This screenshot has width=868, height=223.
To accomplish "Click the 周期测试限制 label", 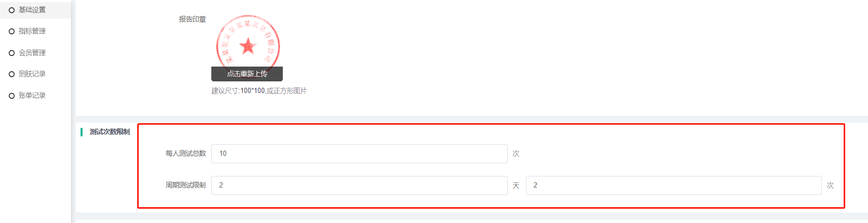I will 185,185.
